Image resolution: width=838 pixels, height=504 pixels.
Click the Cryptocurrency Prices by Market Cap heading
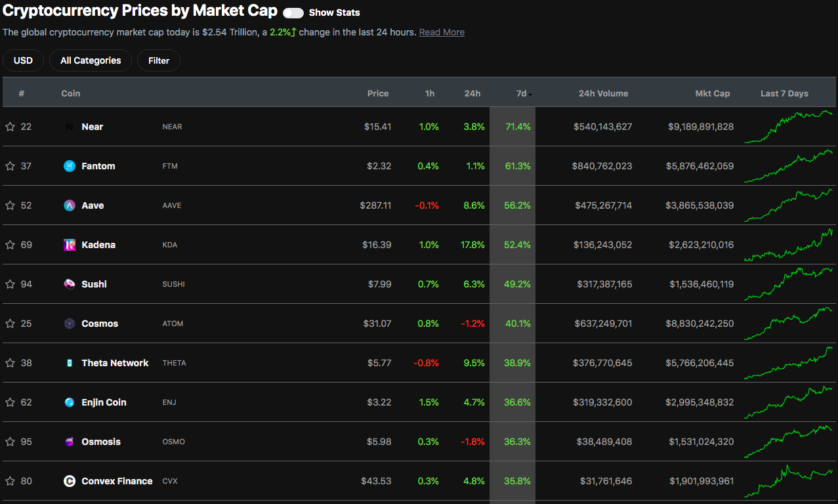coord(140,11)
